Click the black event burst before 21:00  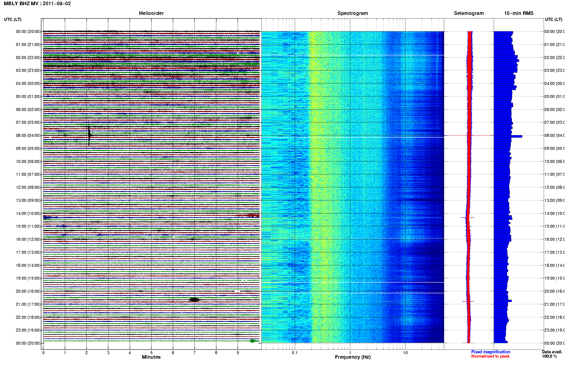tap(195, 300)
